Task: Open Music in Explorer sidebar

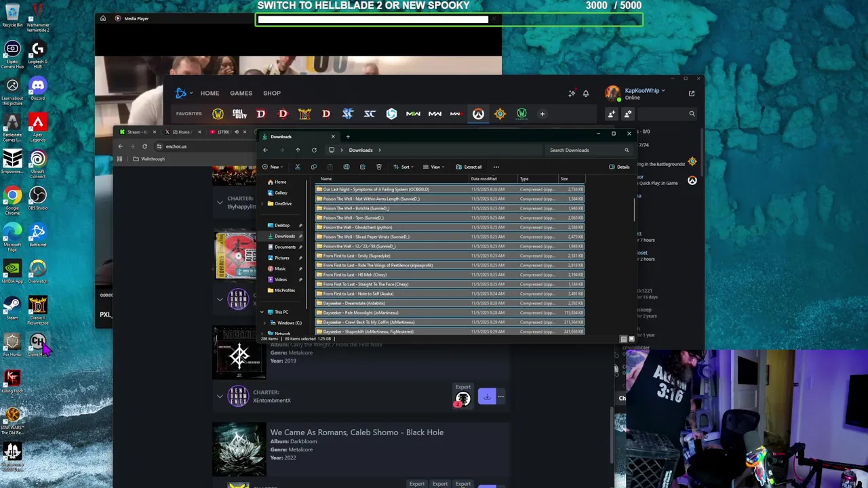Action: pos(277,268)
